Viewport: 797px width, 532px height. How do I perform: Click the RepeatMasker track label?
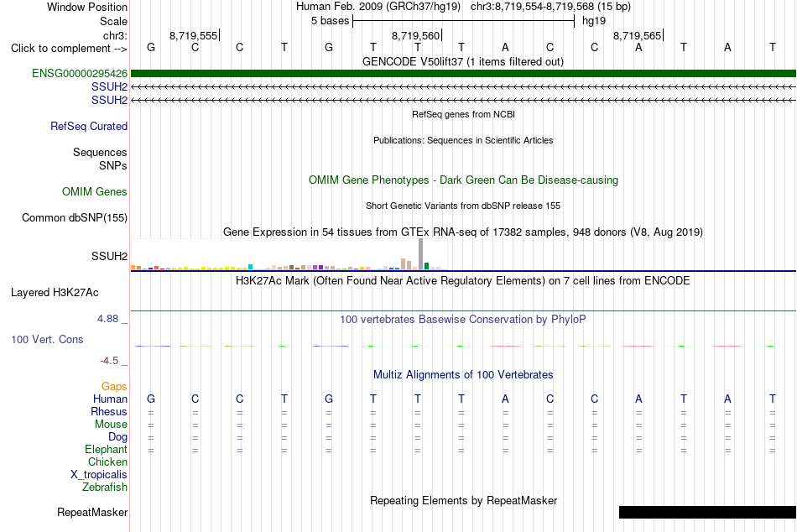coord(92,512)
